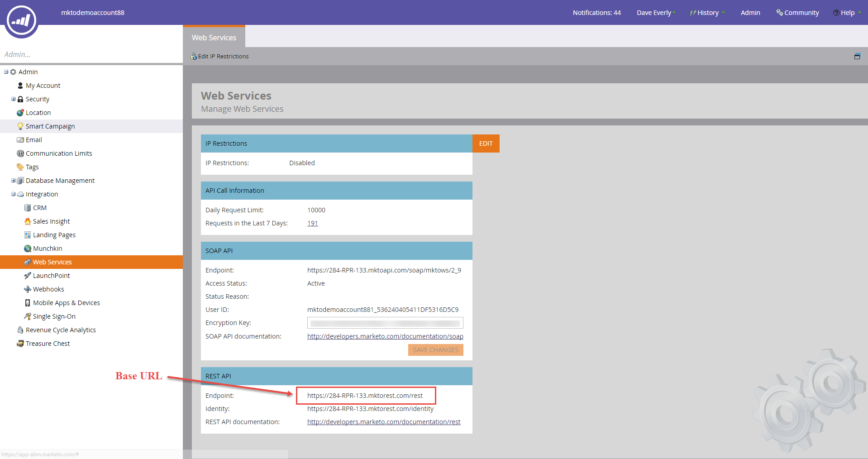The height and width of the screenshot is (459, 868).
Task: Expand the Security tree node
Action: pos(14,99)
